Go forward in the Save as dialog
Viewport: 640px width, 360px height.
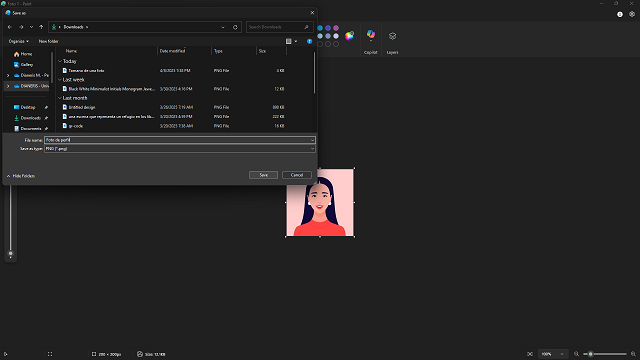coord(21,27)
